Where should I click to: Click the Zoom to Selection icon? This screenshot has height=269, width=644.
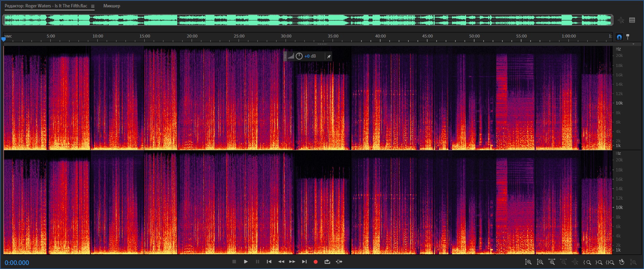point(610,263)
